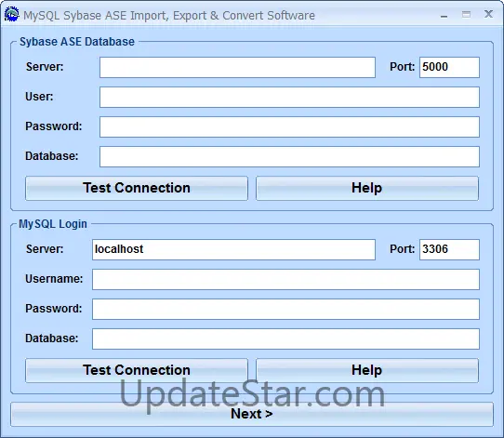Test Connection for the Sybase ASE Database
This screenshot has width=504, height=438.
click(137, 188)
